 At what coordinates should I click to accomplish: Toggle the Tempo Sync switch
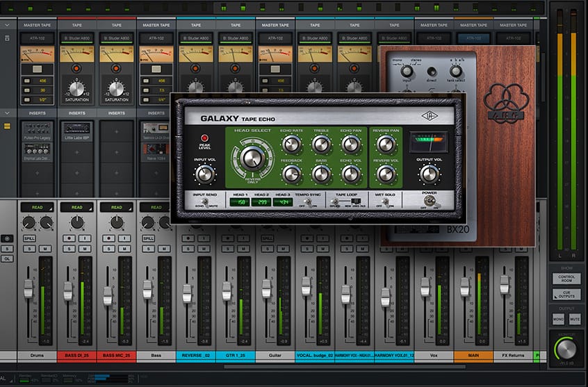tap(307, 203)
